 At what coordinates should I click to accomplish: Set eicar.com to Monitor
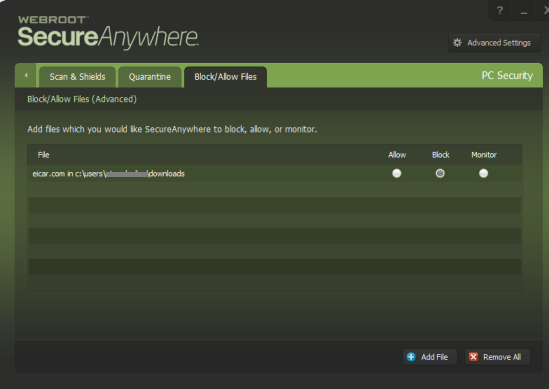[x=484, y=173]
